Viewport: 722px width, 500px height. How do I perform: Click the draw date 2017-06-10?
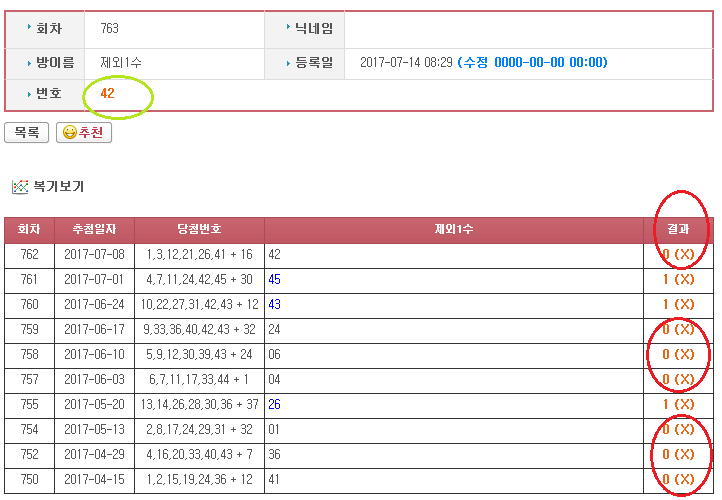95,355
